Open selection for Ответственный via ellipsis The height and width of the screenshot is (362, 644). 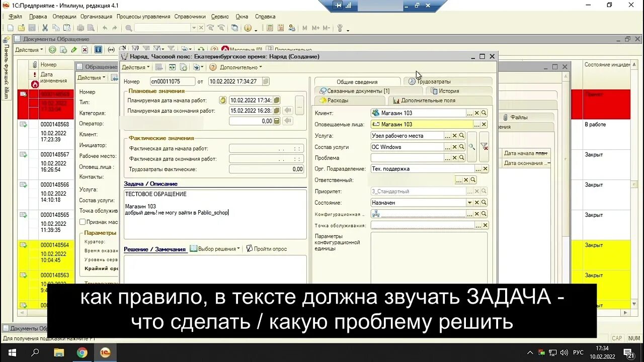(458, 180)
